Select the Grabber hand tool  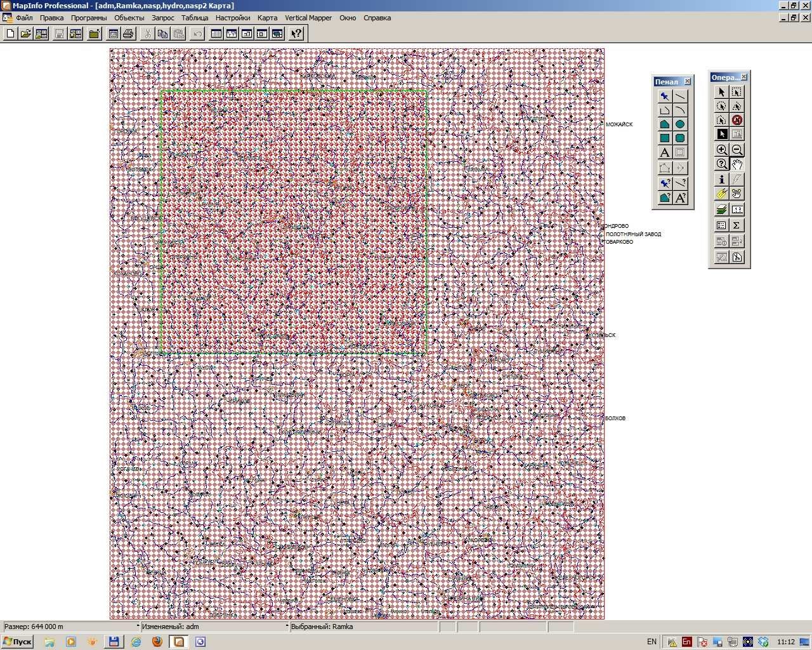(737, 164)
